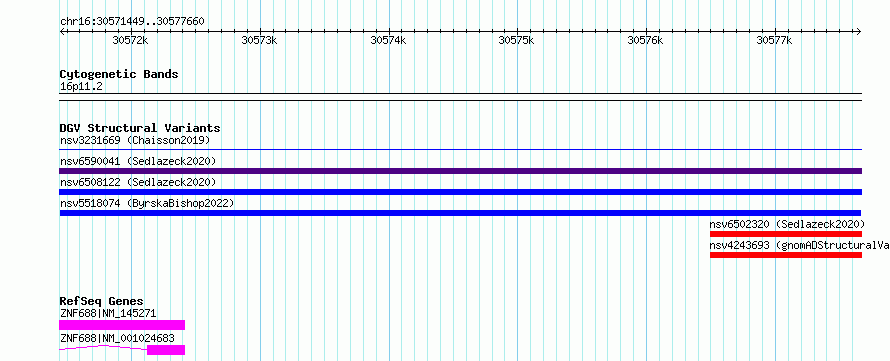Open the nsv6590041 (Sedlazeck2020) variant label
This screenshot has width=890, height=361.
pyautogui.click(x=138, y=161)
